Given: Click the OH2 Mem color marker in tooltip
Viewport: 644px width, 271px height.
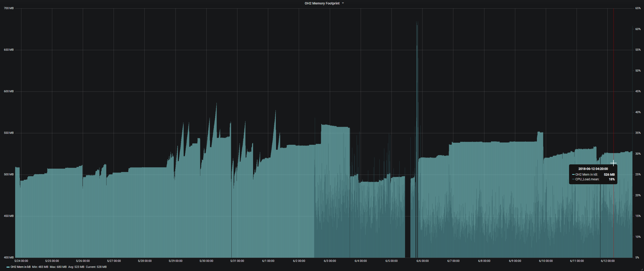Looking at the screenshot, I should tap(573, 175).
